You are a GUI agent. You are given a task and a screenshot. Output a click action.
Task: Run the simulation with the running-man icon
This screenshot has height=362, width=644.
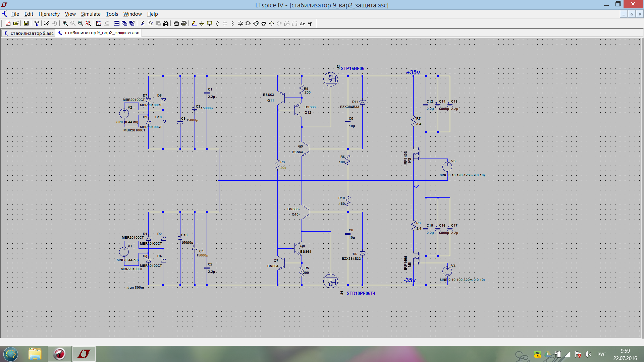pyautogui.click(x=47, y=23)
